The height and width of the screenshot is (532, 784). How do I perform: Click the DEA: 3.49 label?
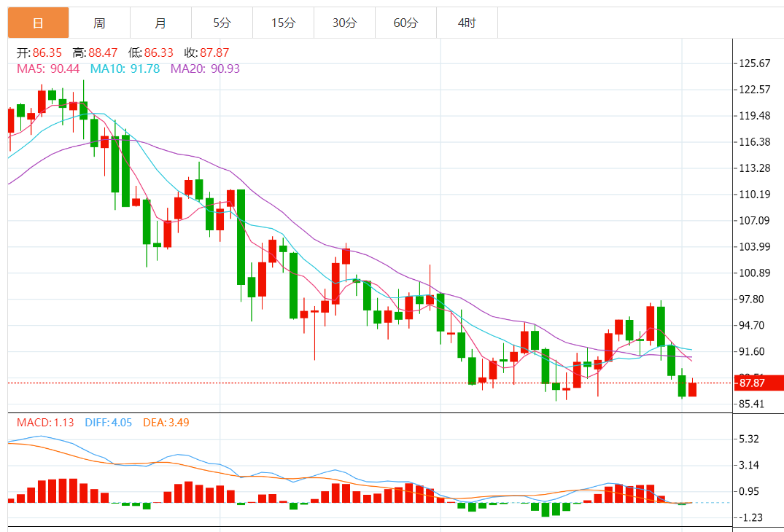click(166, 423)
